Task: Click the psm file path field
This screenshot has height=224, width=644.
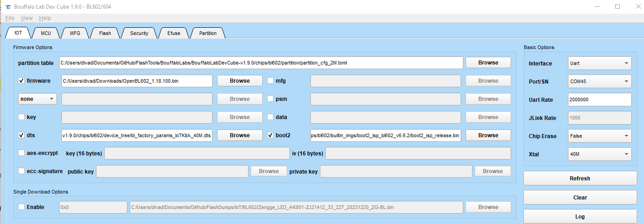Action: (x=385, y=99)
